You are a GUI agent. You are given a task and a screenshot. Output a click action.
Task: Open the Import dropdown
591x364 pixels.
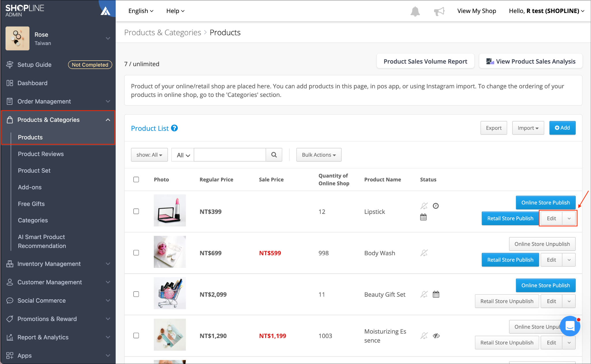pyautogui.click(x=528, y=128)
